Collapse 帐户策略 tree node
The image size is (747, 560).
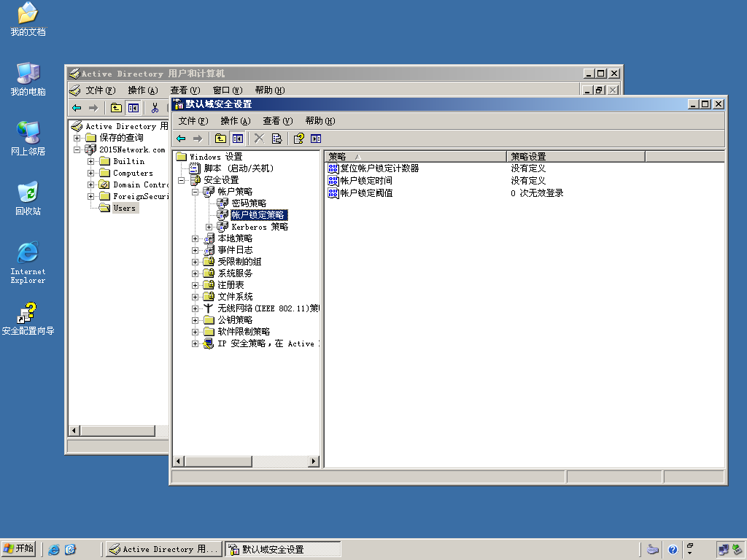195,192
